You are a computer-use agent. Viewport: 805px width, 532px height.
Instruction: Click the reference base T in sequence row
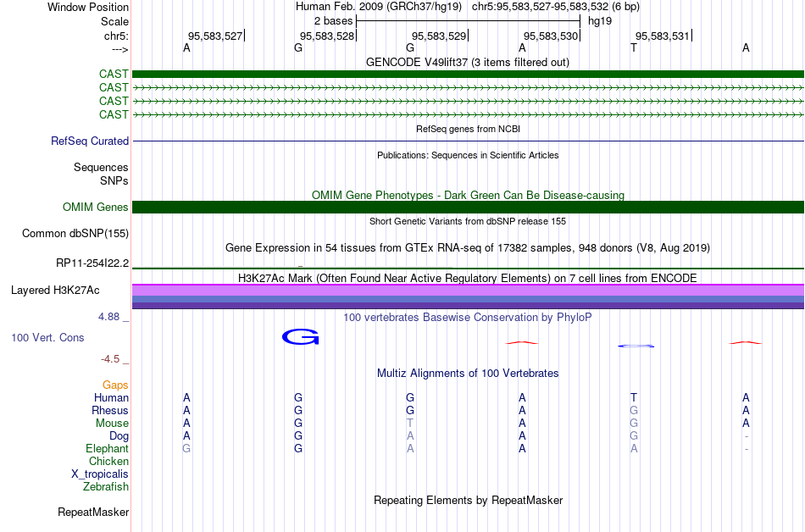coord(634,47)
